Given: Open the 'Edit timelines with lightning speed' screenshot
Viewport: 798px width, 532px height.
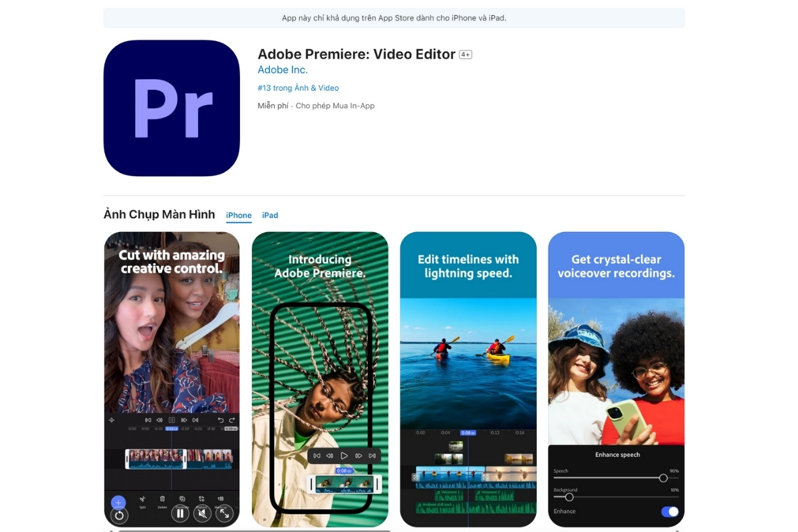Looking at the screenshot, I should tap(468, 379).
